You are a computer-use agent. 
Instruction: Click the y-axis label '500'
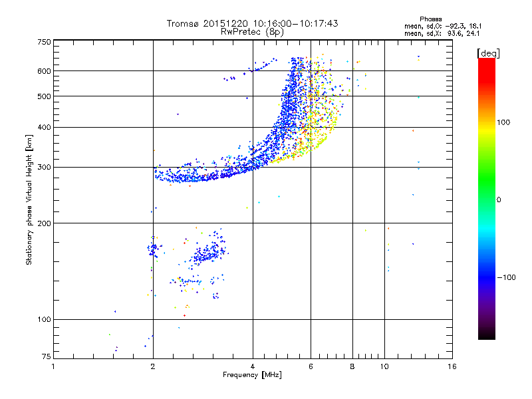[x=44, y=96]
